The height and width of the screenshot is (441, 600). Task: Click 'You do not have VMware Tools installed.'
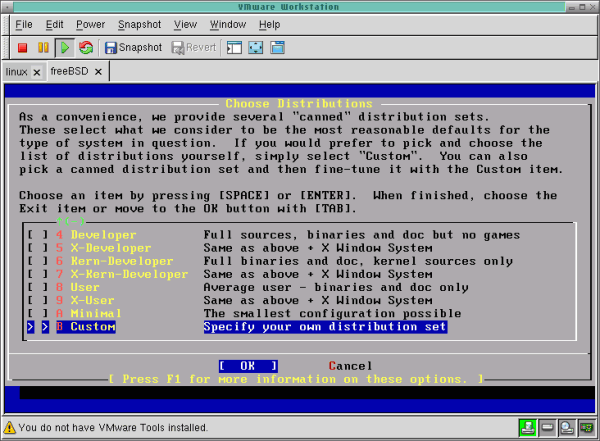point(113,428)
